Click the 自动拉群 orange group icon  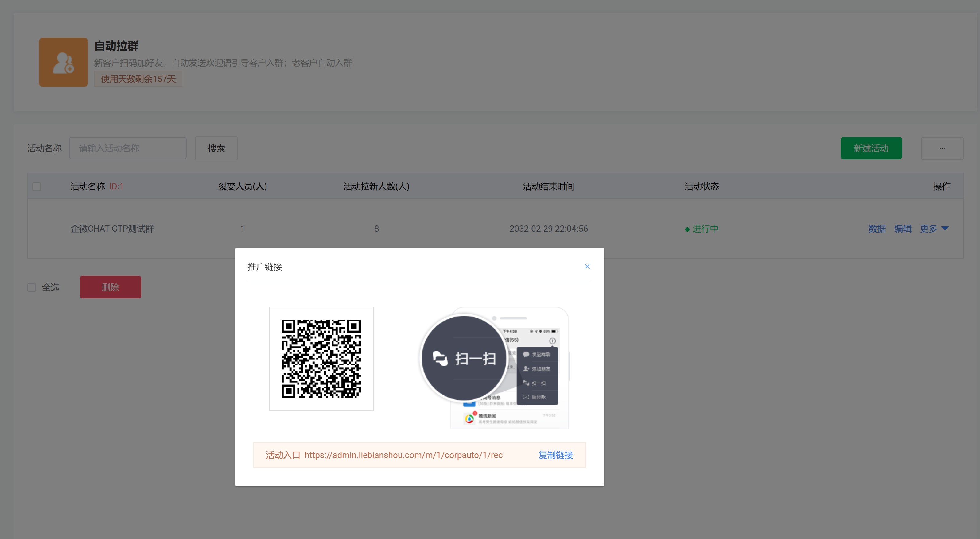63,62
